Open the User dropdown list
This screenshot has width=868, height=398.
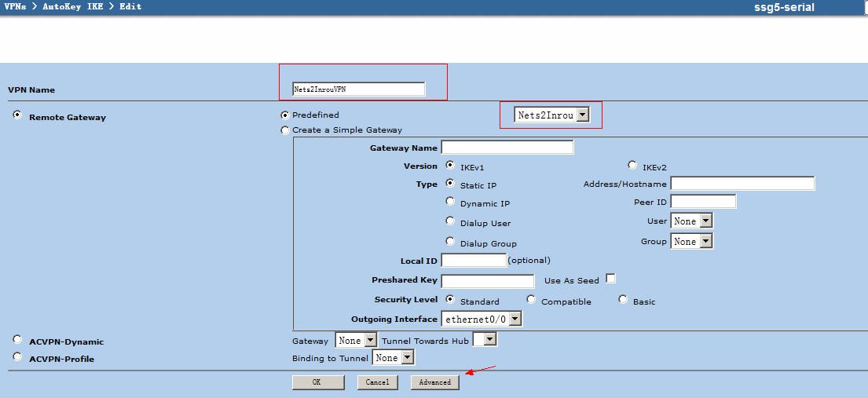tap(691, 221)
